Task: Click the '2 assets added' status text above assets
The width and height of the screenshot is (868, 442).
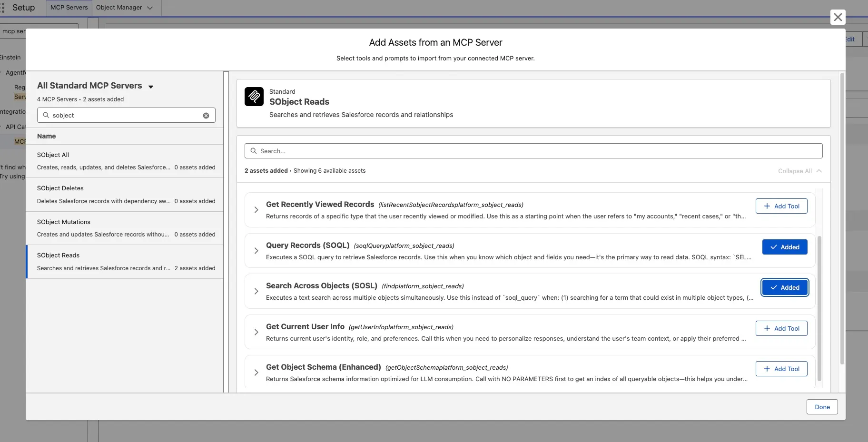Action: 266,171
